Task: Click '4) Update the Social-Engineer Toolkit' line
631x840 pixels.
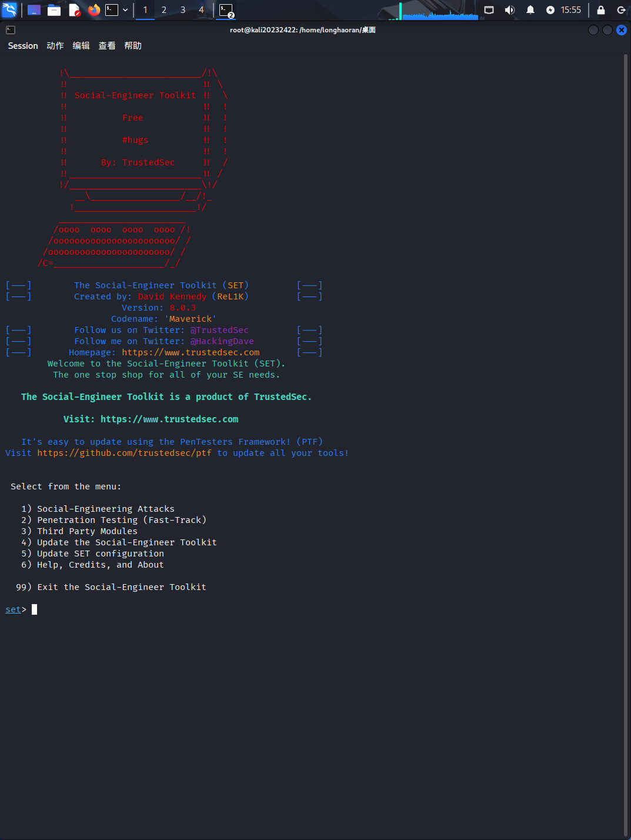Action: (x=119, y=542)
